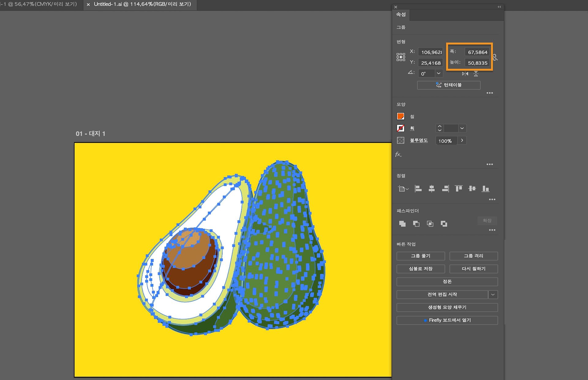Click the 정돈 button
588x380 pixels.
click(x=447, y=282)
